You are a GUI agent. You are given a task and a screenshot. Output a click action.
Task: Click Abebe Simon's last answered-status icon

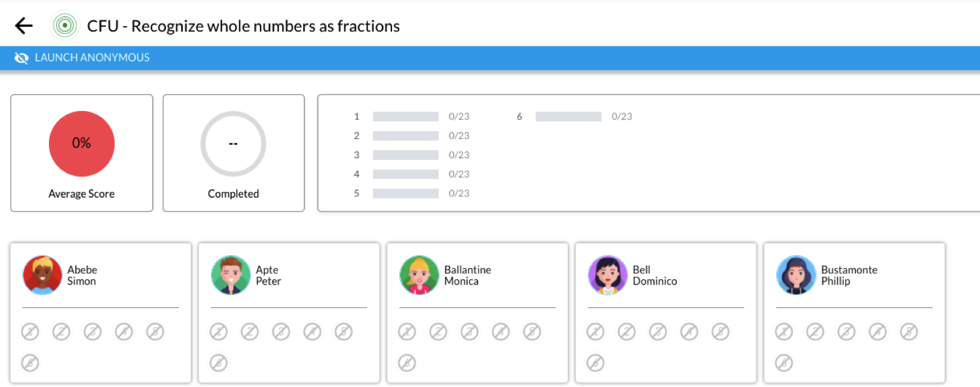[30, 362]
